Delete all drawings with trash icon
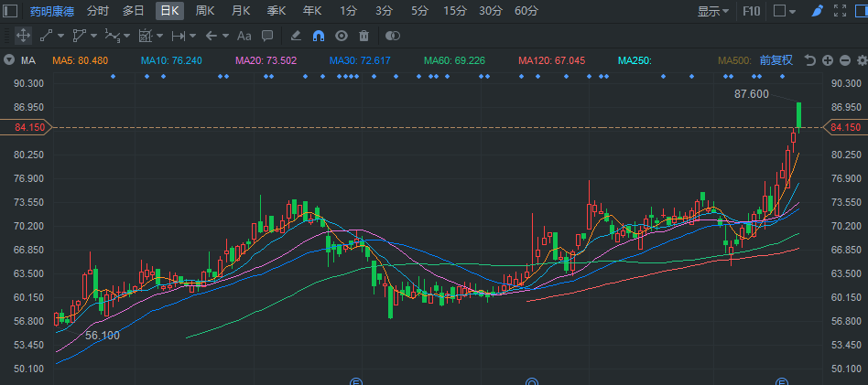This screenshot has width=868, height=385. point(363,36)
